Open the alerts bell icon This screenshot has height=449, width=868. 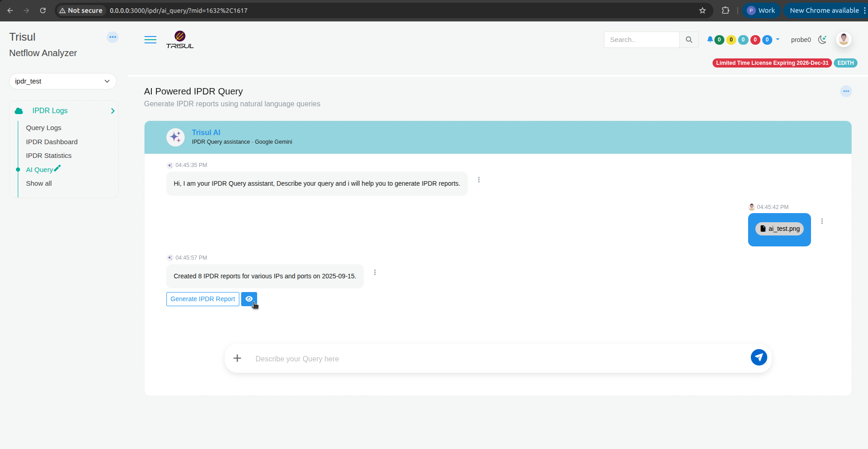point(710,40)
